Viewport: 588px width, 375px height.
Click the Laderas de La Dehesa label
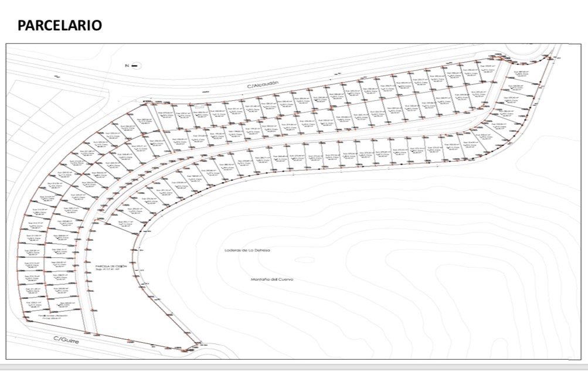(x=247, y=250)
